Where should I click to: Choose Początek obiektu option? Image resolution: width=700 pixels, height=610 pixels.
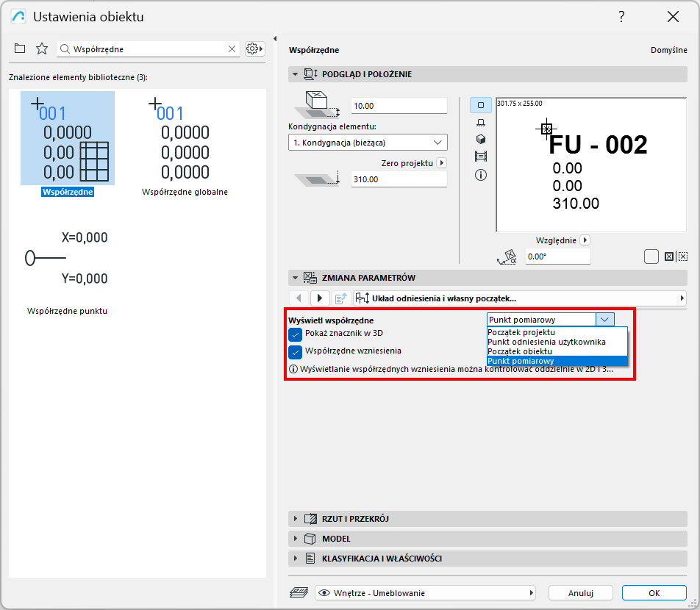pos(557,351)
